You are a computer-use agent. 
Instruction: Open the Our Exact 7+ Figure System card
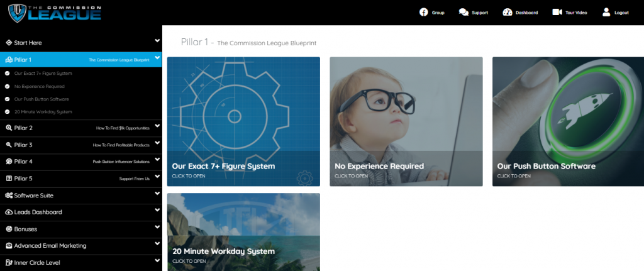pos(243,121)
